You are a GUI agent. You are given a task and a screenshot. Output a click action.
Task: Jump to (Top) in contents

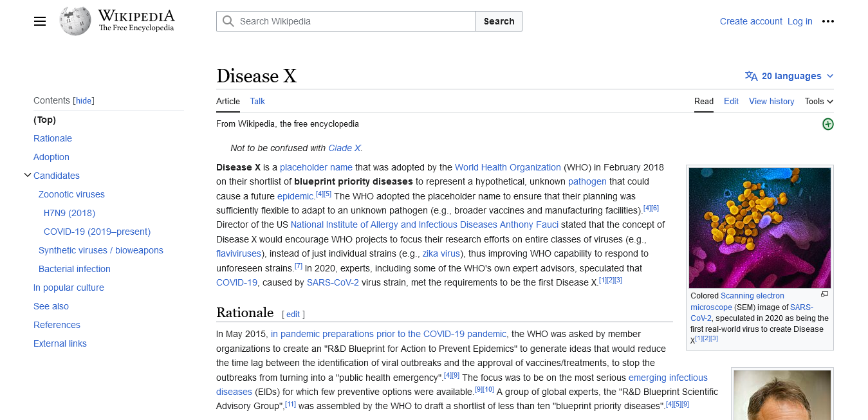pyautogui.click(x=45, y=120)
